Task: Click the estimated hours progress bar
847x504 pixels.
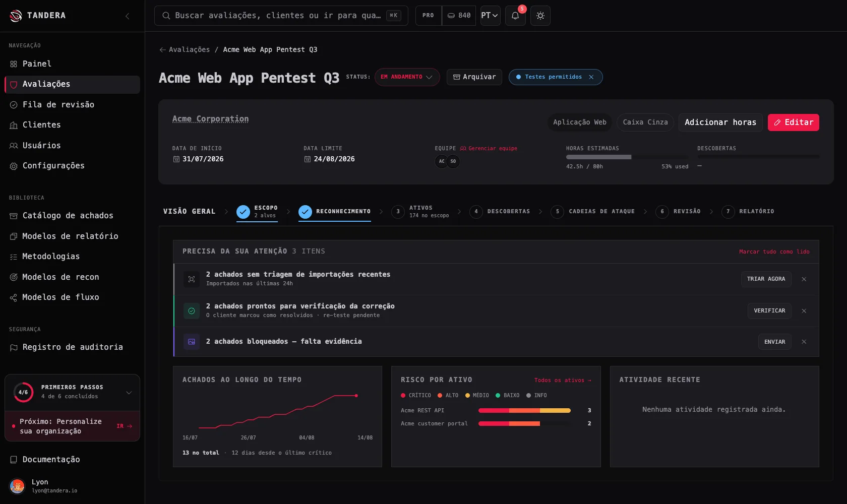Action: click(x=627, y=157)
